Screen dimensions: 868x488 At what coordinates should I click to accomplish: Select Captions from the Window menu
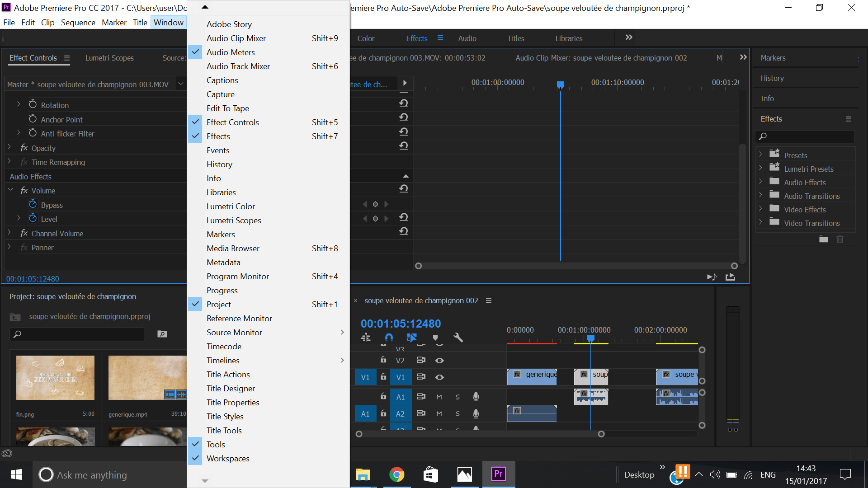[222, 80]
